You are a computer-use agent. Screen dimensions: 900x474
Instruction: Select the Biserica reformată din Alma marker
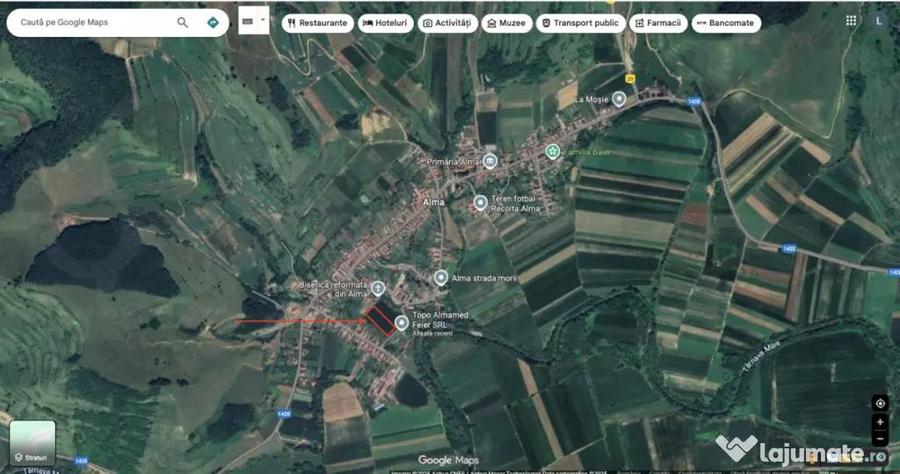378,287
